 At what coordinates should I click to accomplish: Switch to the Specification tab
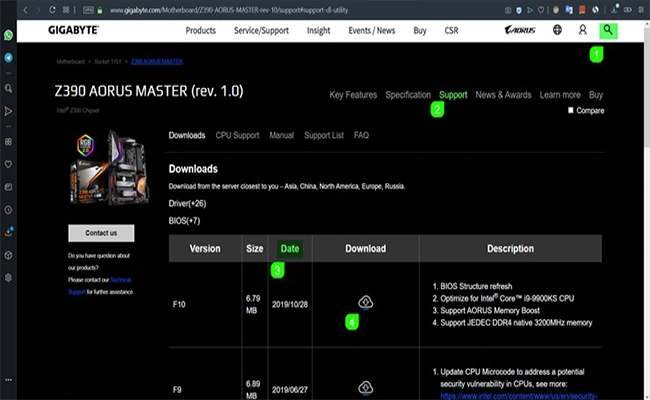point(408,95)
